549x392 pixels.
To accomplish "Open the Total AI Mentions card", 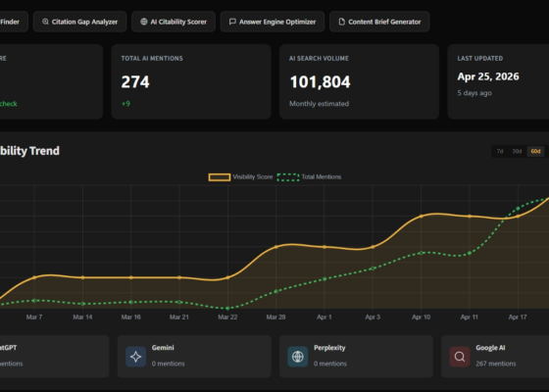I will (x=191, y=81).
